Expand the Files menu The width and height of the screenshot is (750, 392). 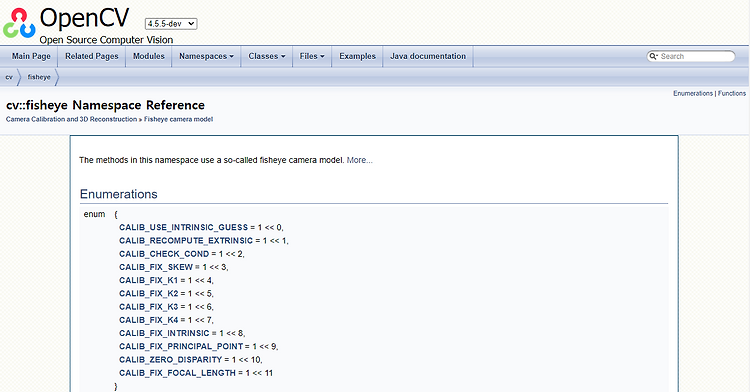[312, 56]
